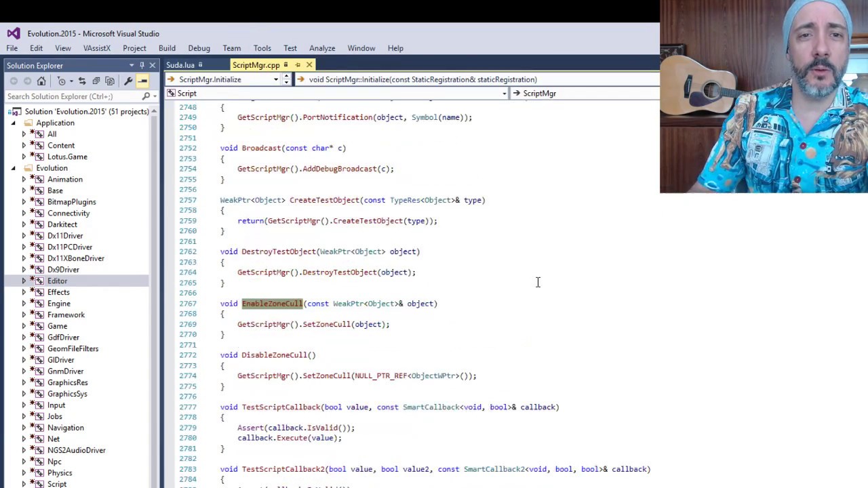Open ScriptMgr.Initialize scope dropdown

pyautogui.click(x=275, y=79)
